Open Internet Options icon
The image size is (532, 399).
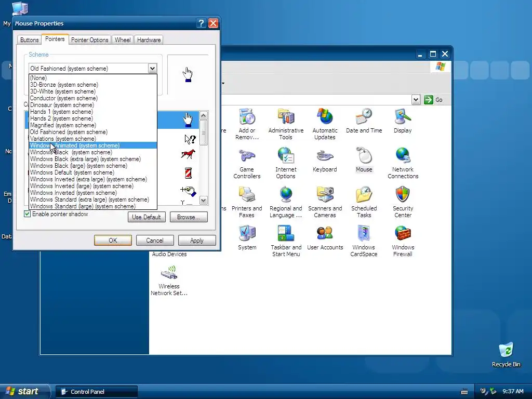(286, 163)
